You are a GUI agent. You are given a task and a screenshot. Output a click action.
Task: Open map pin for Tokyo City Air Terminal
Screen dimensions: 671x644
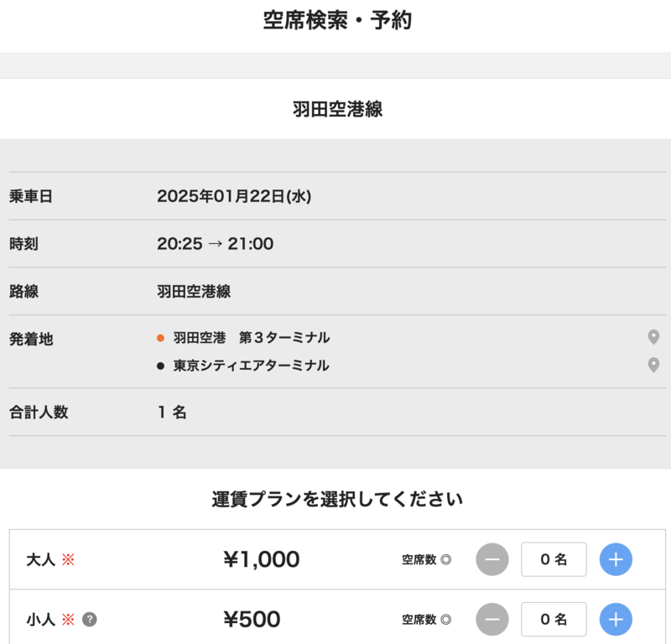pyautogui.click(x=653, y=365)
